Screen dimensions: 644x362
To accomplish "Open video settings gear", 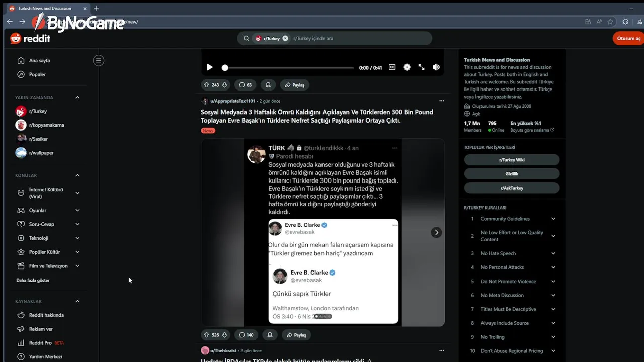I will click(x=407, y=67).
